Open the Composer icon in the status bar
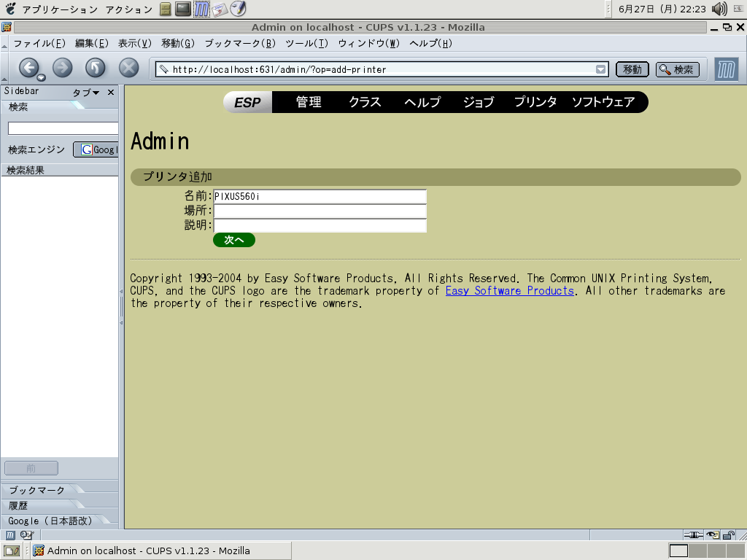The image size is (747, 560). 27,535
